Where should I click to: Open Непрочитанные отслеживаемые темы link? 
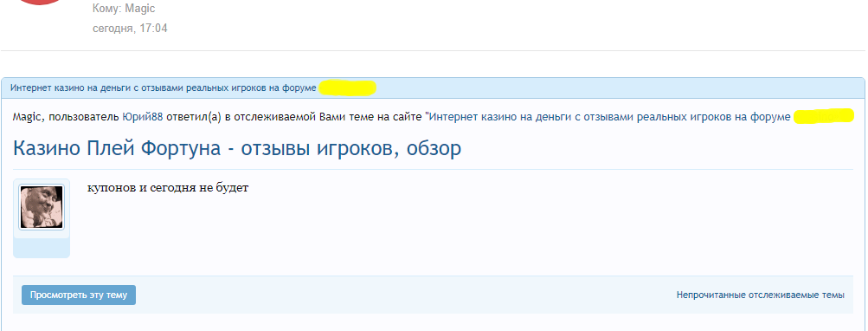pos(760,295)
